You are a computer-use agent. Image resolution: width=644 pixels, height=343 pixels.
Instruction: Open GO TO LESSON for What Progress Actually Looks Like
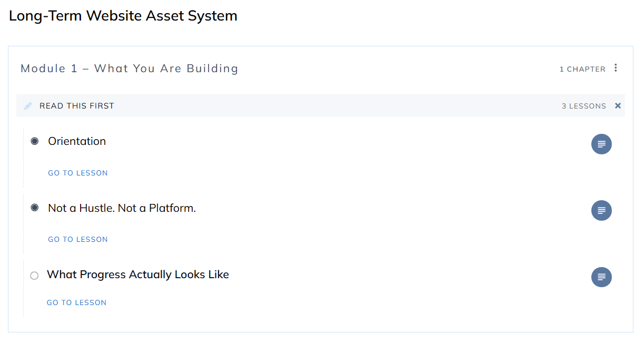[x=76, y=302]
